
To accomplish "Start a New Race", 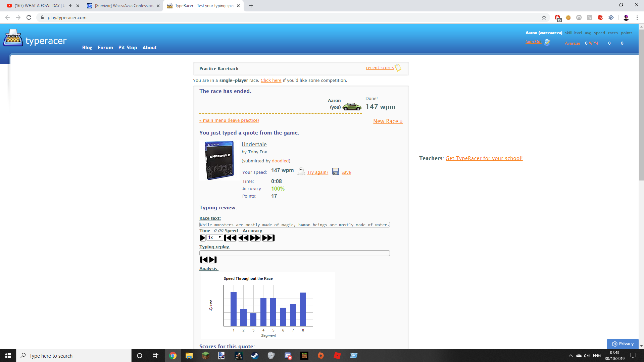I will coord(388,121).
